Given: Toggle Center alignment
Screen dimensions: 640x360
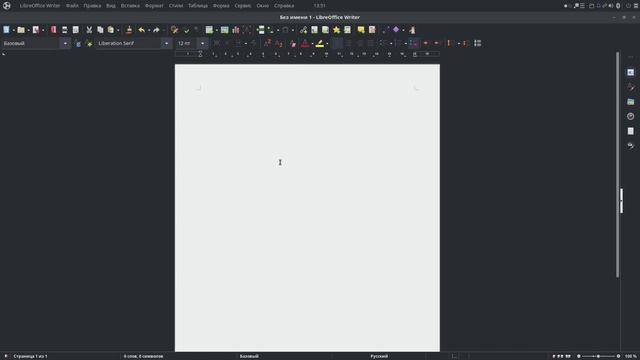Looking at the screenshot, I should pyautogui.click(x=349, y=43).
